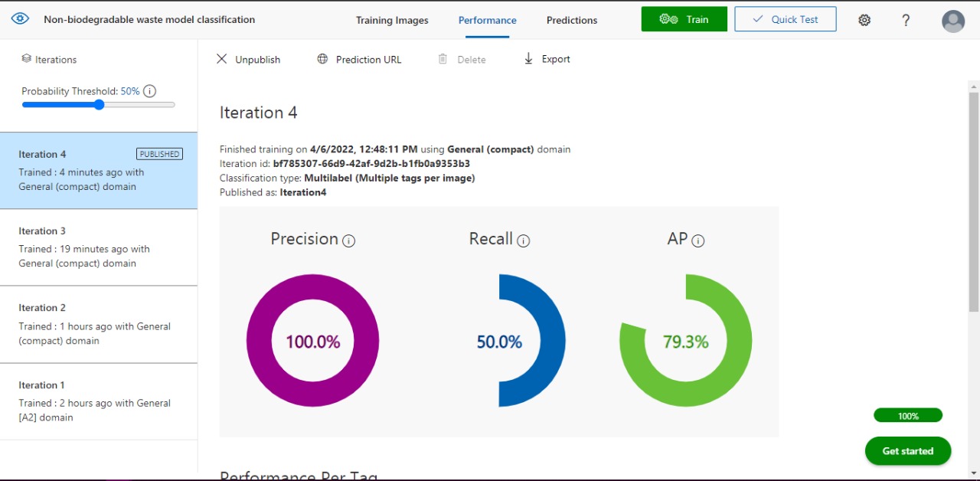
Task: Click the 'Finished training on' date line
Action: coord(395,149)
